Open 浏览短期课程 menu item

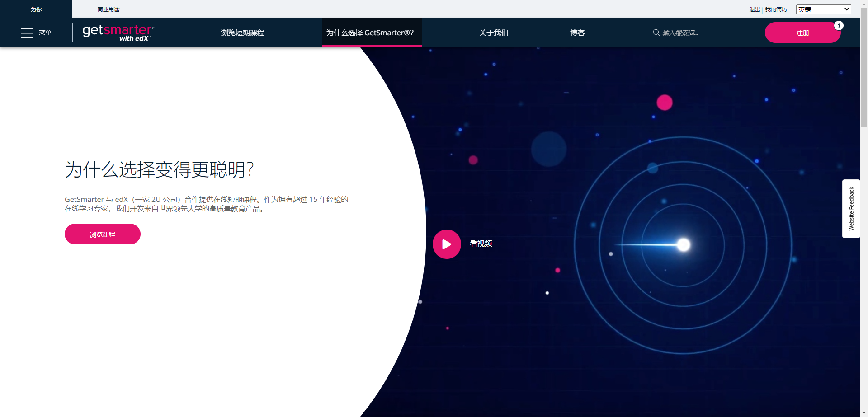coord(243,33)
